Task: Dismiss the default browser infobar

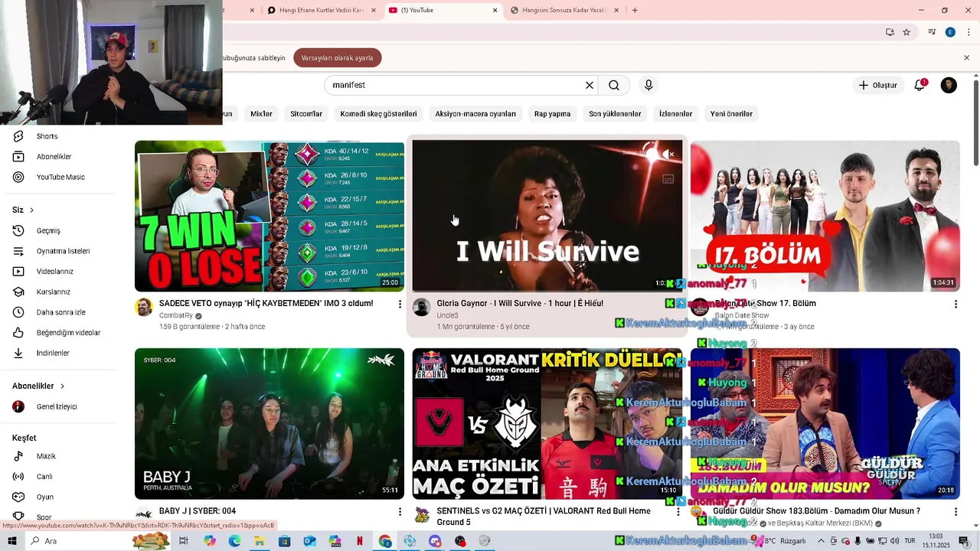Action: click(x=966, y=58)
